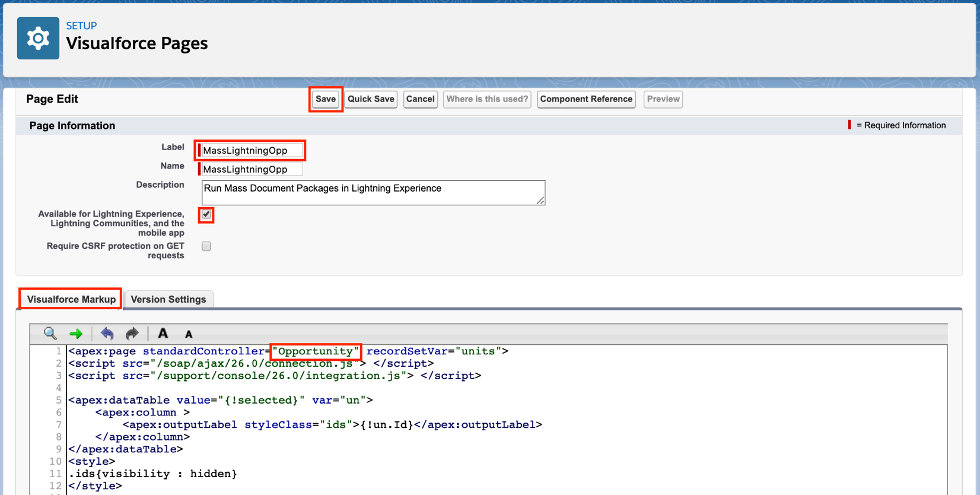
Task: Click the Page Edit title
Action: (x=52, y=99)
